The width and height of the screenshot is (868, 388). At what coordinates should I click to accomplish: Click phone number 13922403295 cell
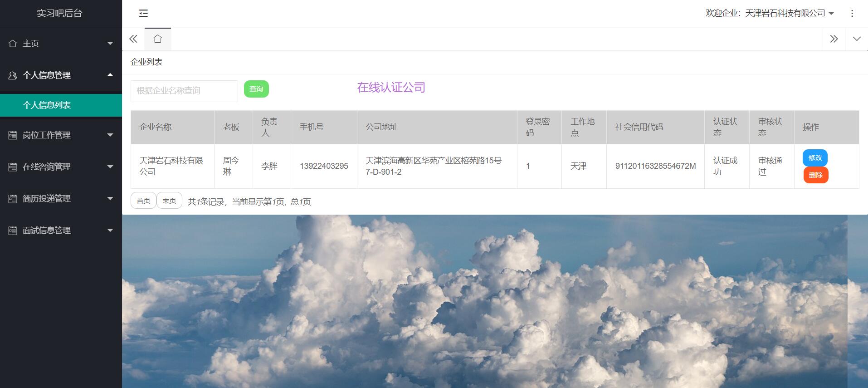pos(324,166)
